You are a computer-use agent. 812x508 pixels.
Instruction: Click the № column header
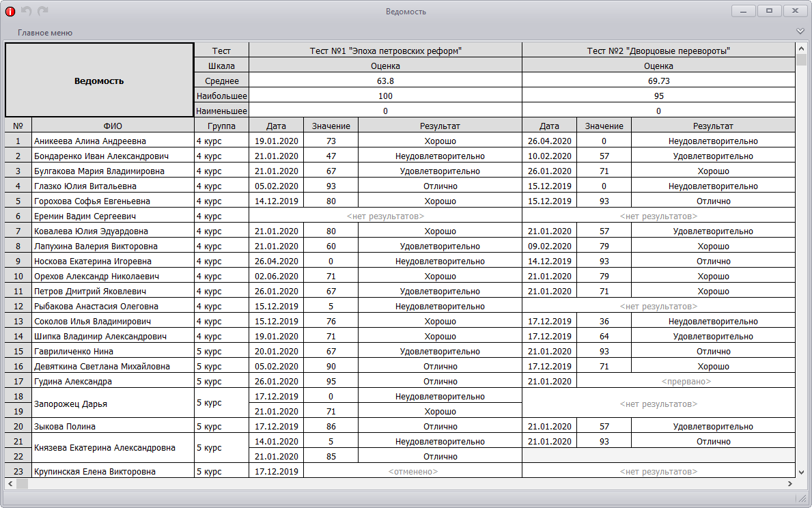pos(18,126)
